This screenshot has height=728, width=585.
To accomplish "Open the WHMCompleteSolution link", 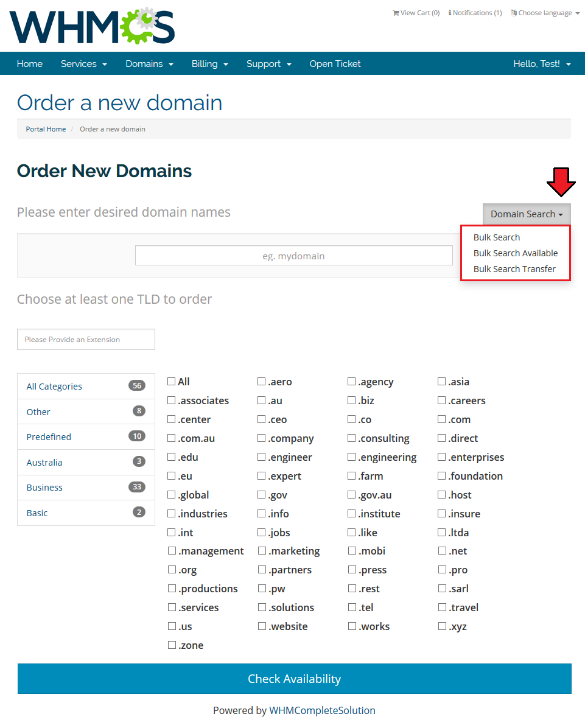I will [x=322, y=710].
